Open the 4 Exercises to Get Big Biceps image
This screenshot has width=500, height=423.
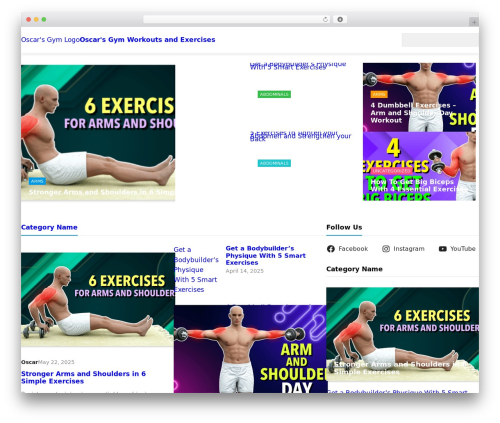(419, 166)
